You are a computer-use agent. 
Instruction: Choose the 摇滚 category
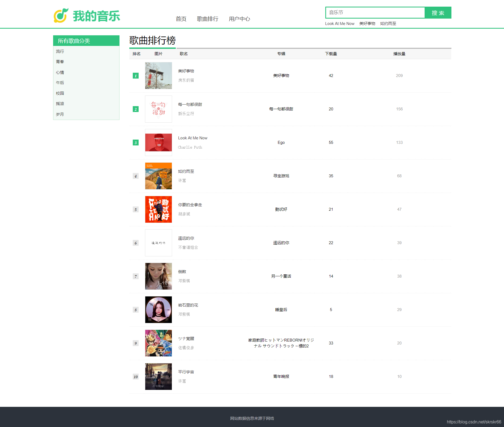(60, 103)
